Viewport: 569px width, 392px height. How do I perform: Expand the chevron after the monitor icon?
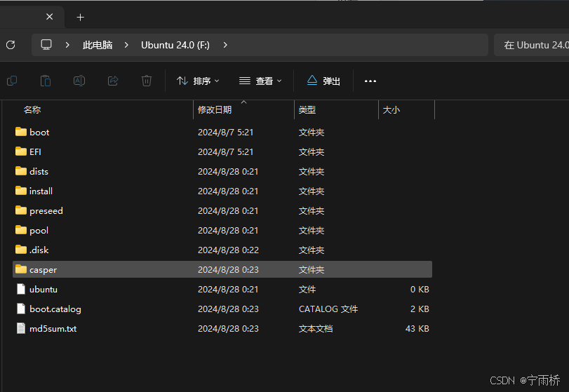[67, 45]
